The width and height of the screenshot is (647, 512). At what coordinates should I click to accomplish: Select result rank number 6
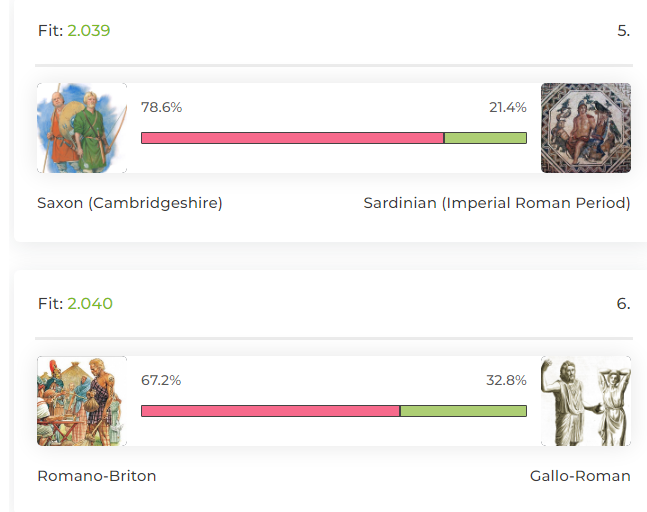tap(623, 304)
